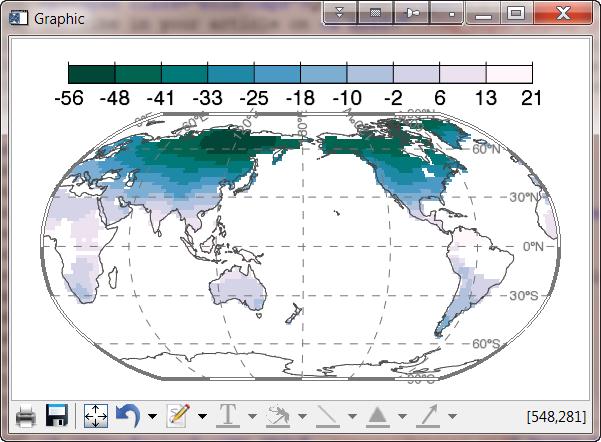Expand the Line tool dropdown arrow
Image resolution: width=601 pixels, height=442 pixels.
click(352, 416)
